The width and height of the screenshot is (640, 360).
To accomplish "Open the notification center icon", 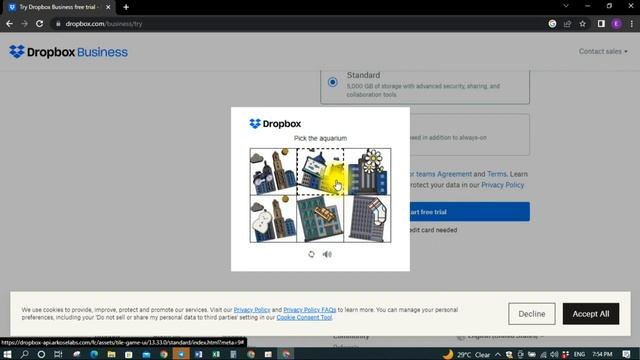I will click(x=626, y=354).
